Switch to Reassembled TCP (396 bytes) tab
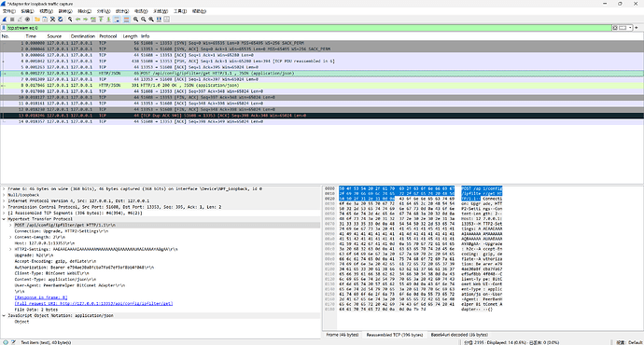The image size is (644, 345). pyautogui.click(x=394, y=335)
